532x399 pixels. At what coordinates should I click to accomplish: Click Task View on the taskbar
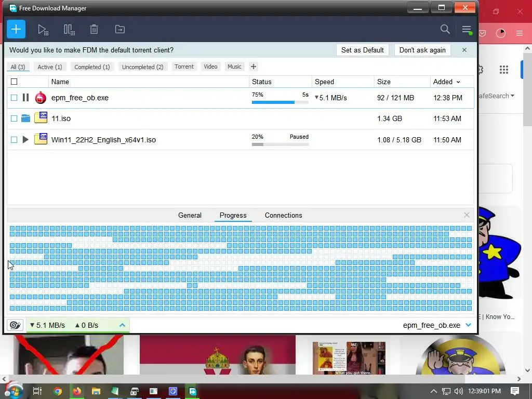(x=37, y=391)
